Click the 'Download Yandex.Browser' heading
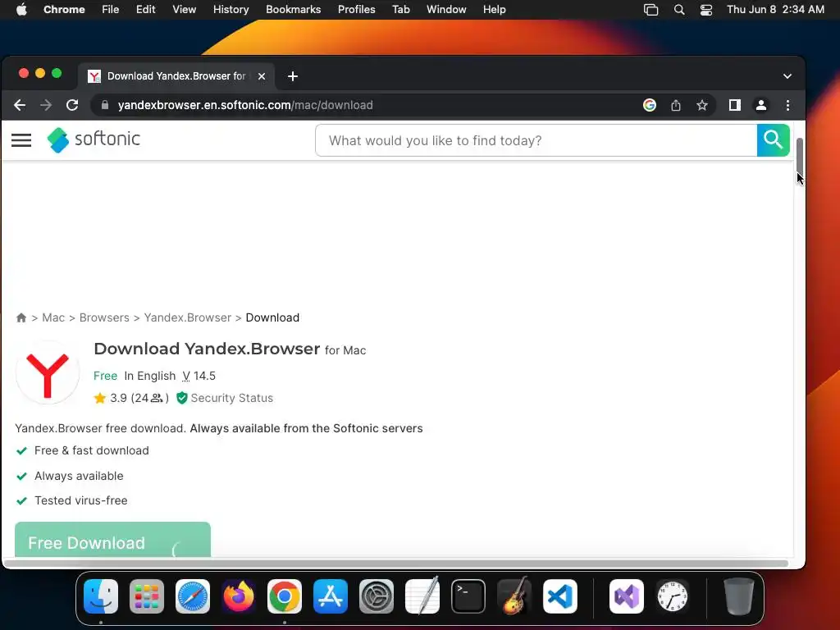The image size is (840, 630). pyautogui.click(x=207, y=349)
